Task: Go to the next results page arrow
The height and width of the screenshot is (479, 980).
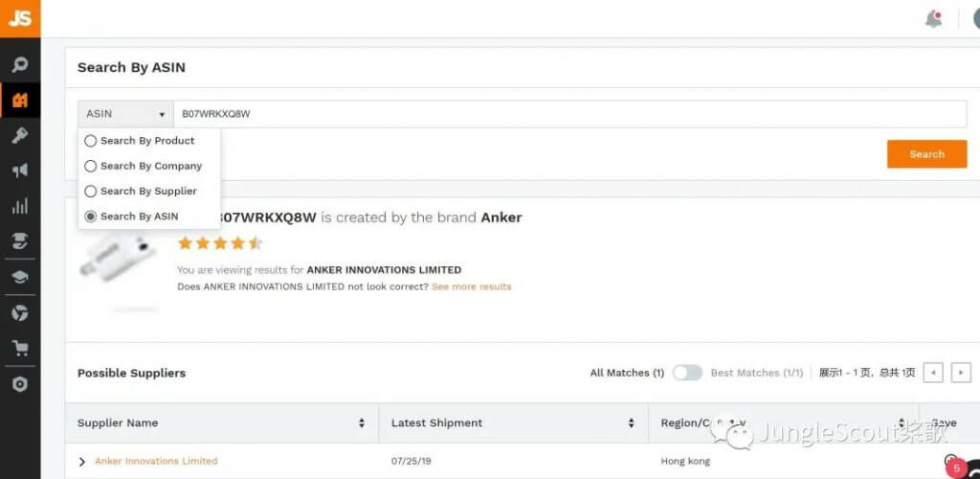Action: tap(961, 373)
